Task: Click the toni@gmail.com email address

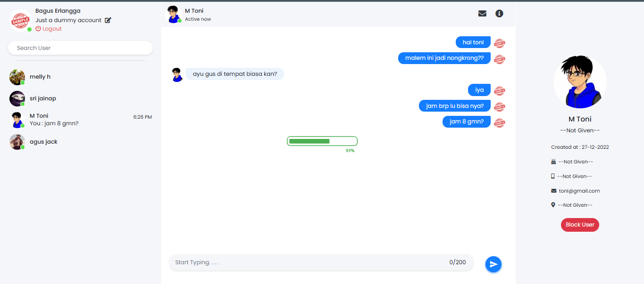Action: click(x=579, y=191)
